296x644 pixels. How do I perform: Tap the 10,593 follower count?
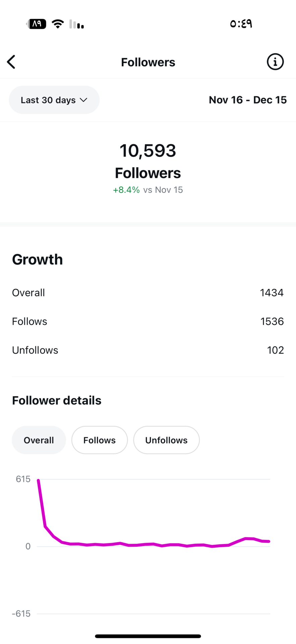[x=148, y=151]
